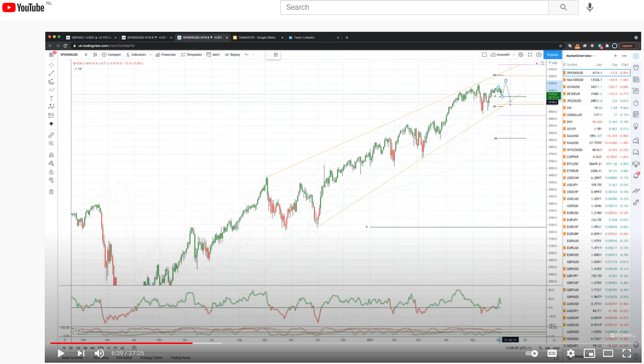This screenshot has height=364, width=644.
Task: Enter full screen video mode
Action: pyautogui.click(x=627, y=353)
